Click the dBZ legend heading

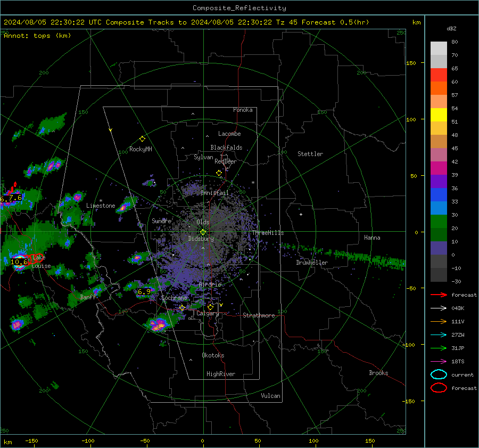coord(451,28)
